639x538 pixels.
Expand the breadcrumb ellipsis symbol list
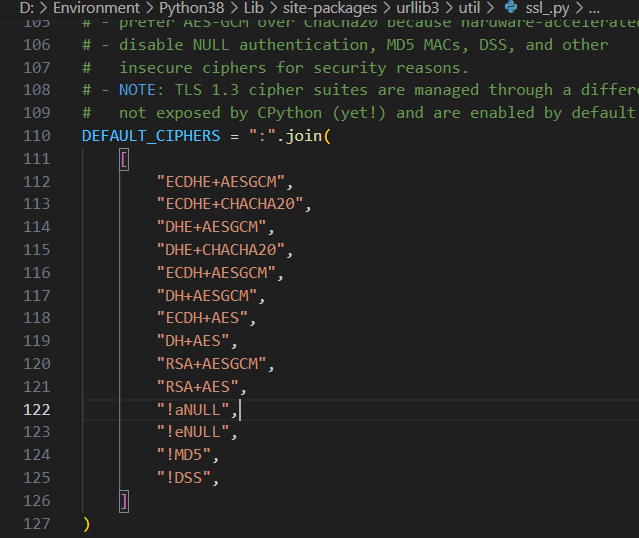pos(594,9)
